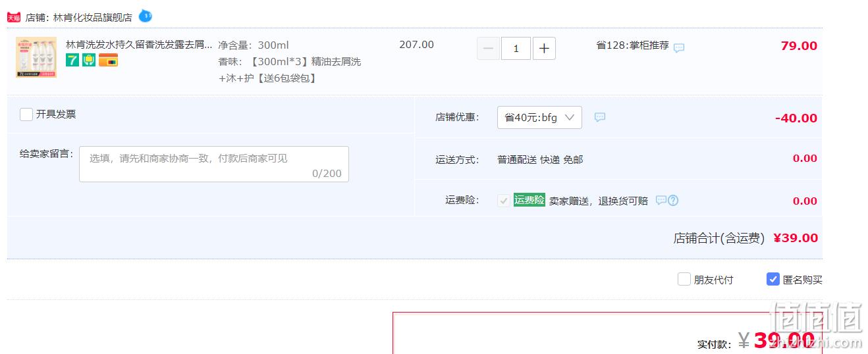Click the speech bubble icon in the freight insurance row
This screenshot has height=354, width=868.
point(661,201)
